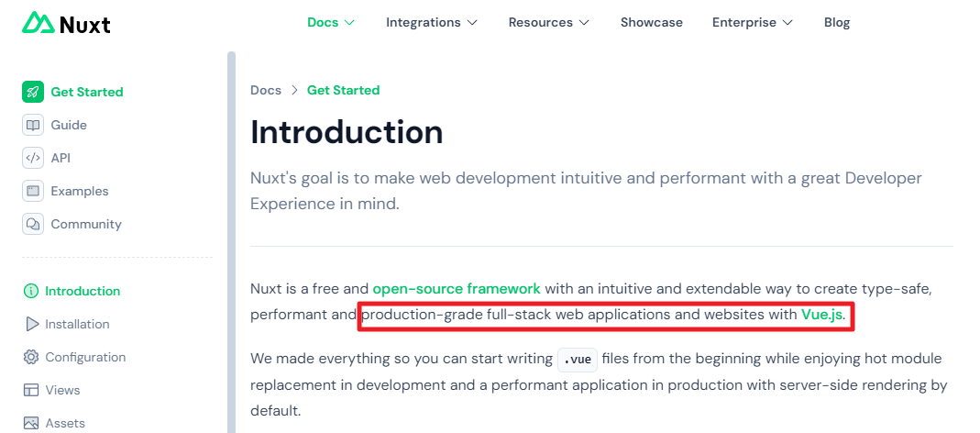Click the Assets image icon
The image size is (980, 433).
tap(30, 424)
